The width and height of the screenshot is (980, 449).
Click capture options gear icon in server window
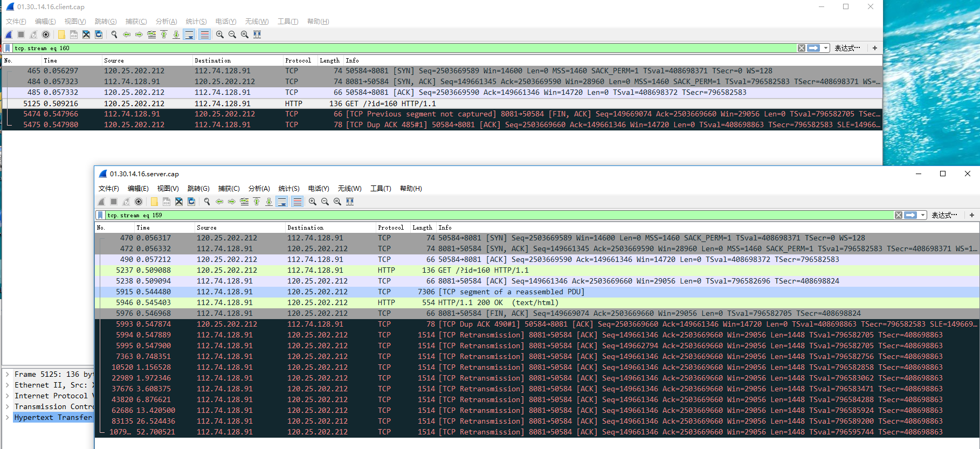click(139, 202)
